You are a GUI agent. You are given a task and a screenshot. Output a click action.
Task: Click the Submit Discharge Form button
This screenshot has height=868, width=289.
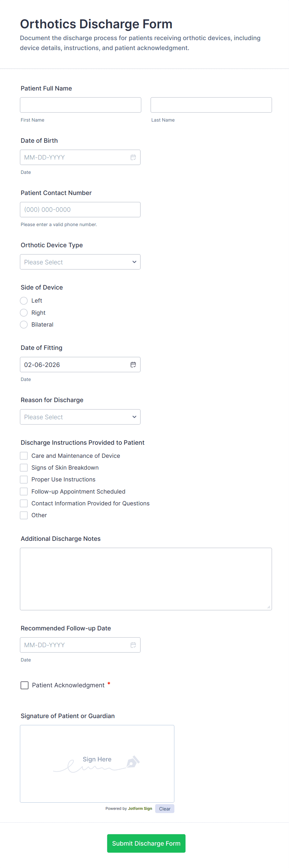click(x=146, y=843)
